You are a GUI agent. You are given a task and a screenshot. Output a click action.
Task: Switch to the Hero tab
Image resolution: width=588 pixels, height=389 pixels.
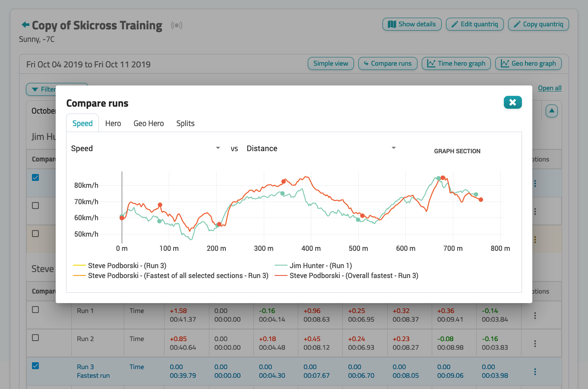pyautogui.click(x=113, y=123)
